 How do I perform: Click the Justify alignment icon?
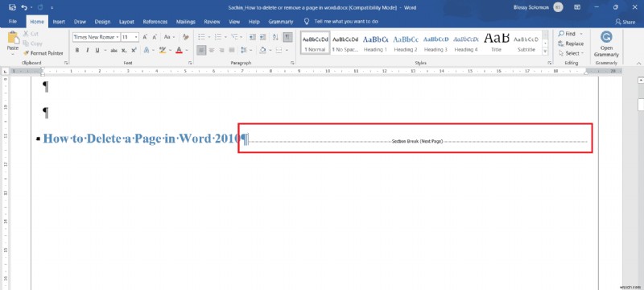click(x=232, y=50)
